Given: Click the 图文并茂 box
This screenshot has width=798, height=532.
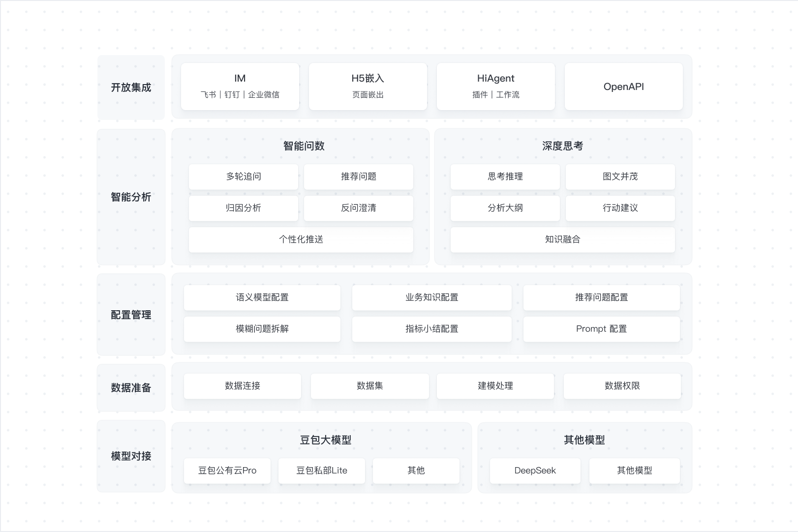Looking at the screenshot, I should point(620,177).
